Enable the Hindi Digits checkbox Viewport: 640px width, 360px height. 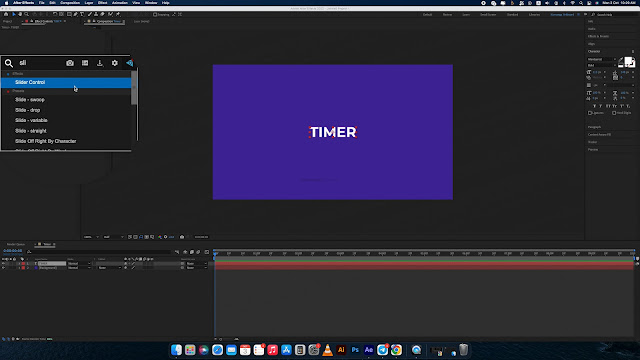tap(614, 113)
